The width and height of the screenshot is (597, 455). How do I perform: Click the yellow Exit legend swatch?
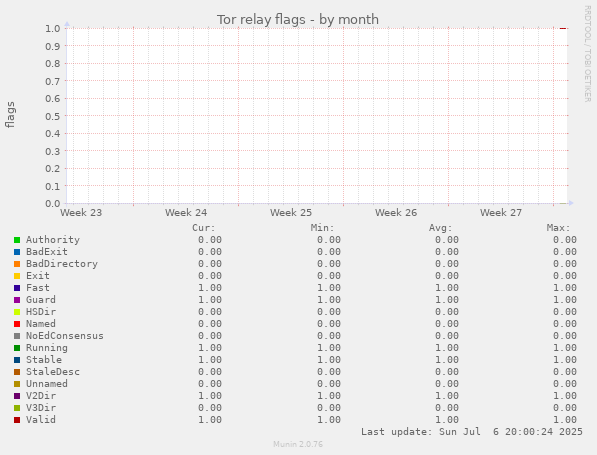click(x=17, y=276)
